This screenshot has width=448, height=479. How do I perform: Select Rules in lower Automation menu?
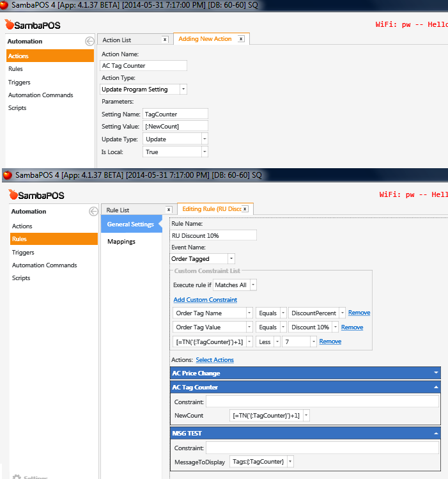(x=54, y=239)
